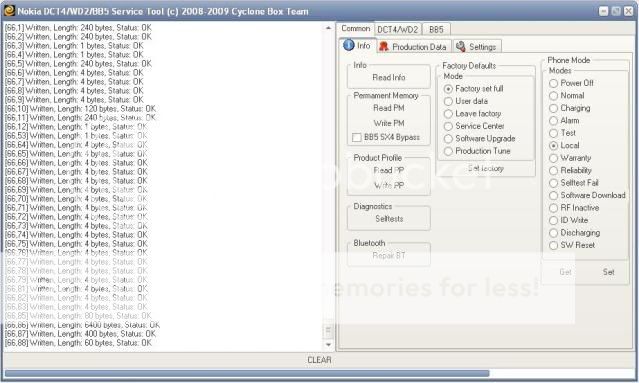Open the Info tab with blue icon
Image resolution: width=639 pixels, height=383 pixels.
[x=357, y=46]
